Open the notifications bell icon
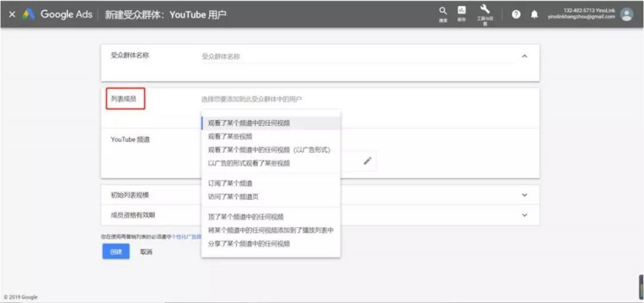The width and height of the screenshot is (644, 303). [x=535, y=15]
